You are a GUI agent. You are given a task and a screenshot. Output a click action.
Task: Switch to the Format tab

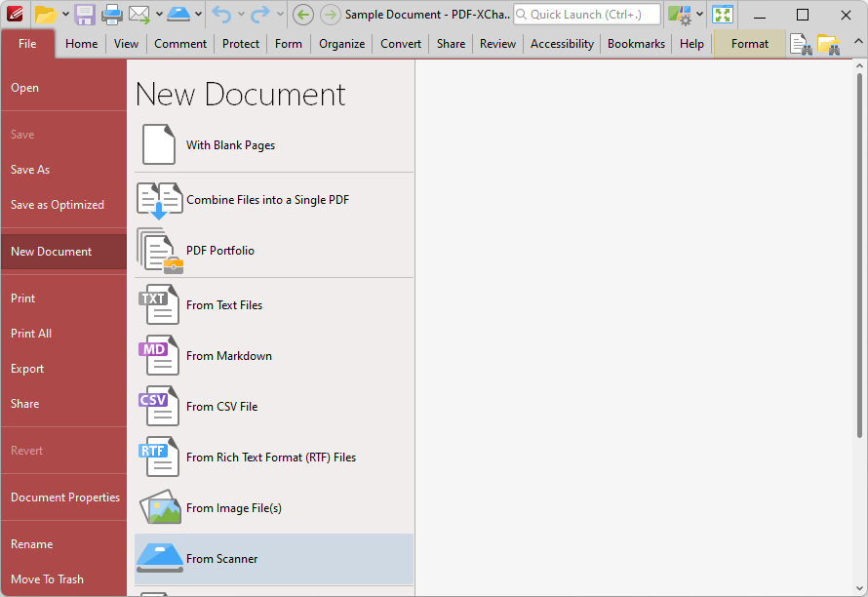click(x=750, y=44)
